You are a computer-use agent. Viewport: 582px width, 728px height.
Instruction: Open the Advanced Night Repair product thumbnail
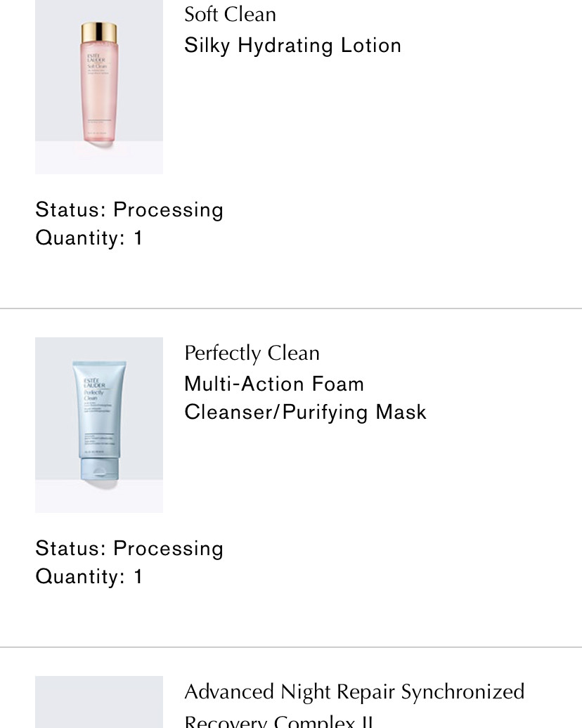click(99, 703)
